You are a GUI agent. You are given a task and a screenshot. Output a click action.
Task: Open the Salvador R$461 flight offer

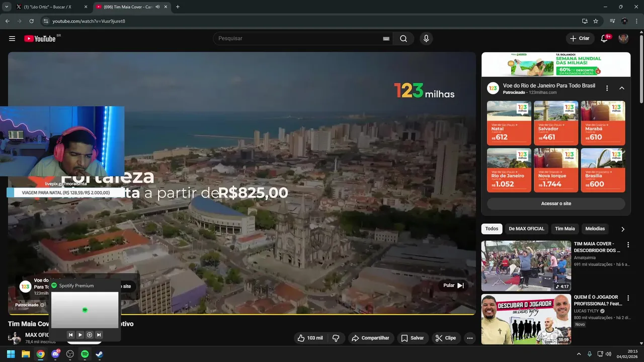[x=556, y=123]
